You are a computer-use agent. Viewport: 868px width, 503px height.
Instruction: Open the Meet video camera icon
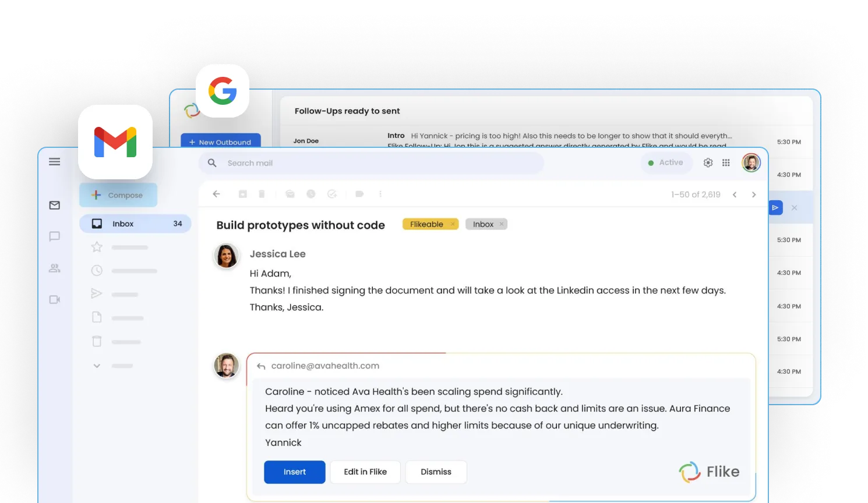click(x=54, y=300)
